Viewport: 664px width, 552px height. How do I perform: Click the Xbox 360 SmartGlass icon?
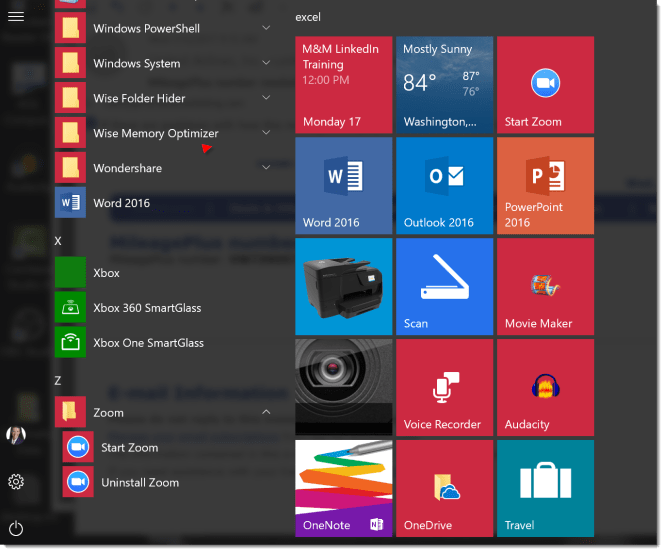click(70, 307)
